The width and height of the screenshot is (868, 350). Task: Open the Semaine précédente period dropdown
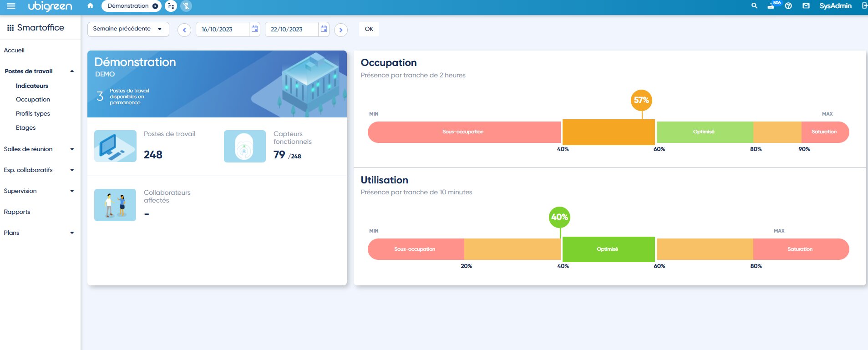[x=128, y=29]
